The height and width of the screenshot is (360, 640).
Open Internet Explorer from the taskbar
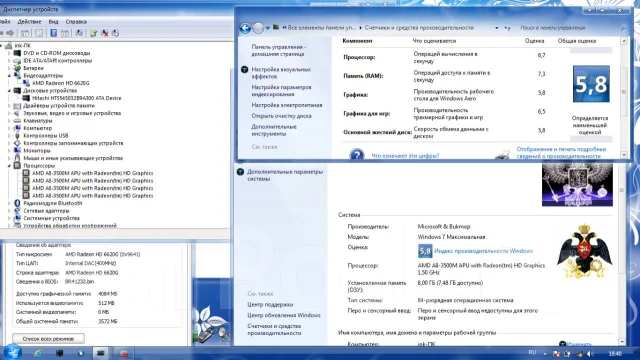38,353
